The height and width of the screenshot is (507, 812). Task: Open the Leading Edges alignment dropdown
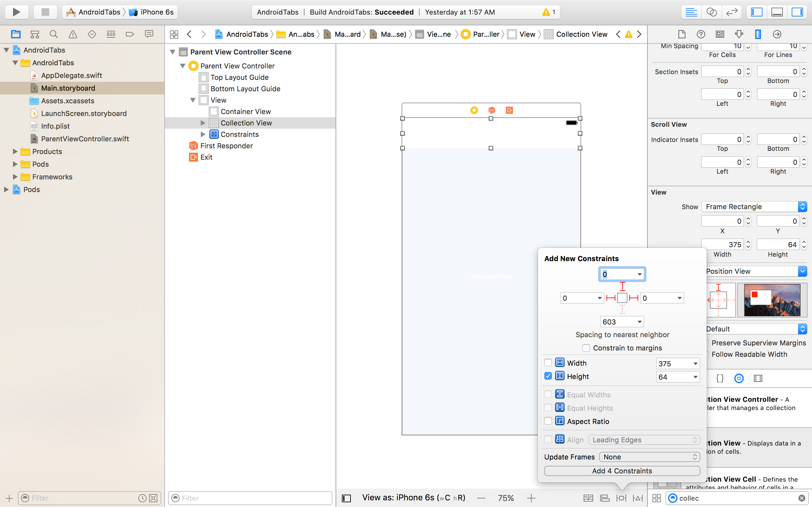tap(643, 440)
